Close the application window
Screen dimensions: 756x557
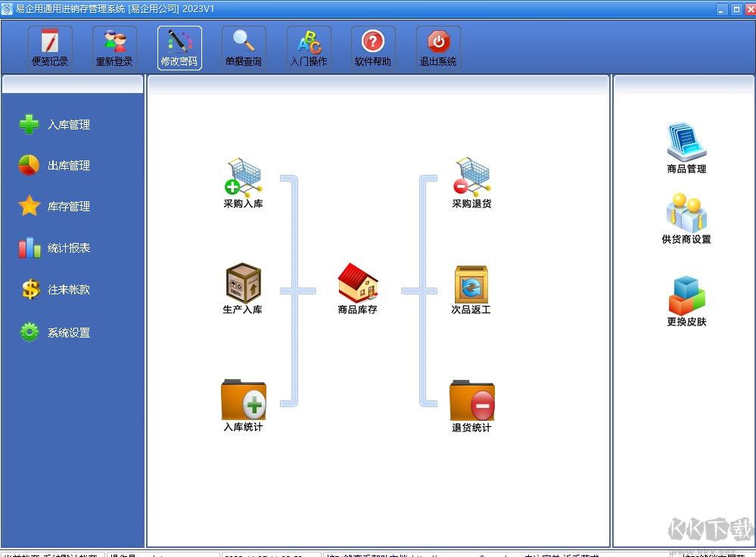(751, 9)
